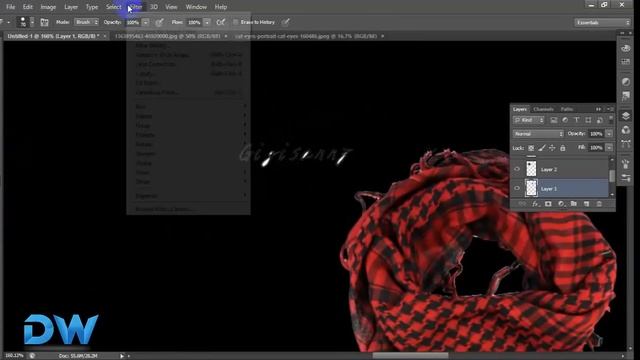Click the Layers panel dock icon

tap(625, 116)
